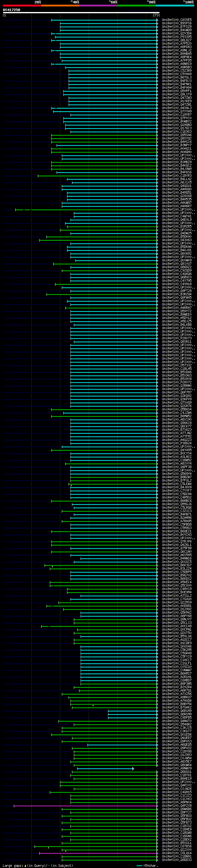Click the green alignment bar for UniRef100_C1BYR3

[x=98, y=176]
